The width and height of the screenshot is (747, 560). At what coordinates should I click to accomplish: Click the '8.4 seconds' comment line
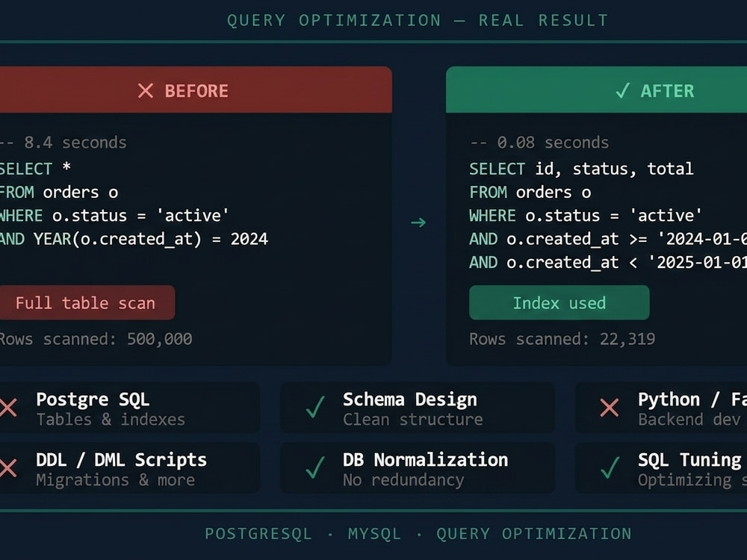point(63,143)
